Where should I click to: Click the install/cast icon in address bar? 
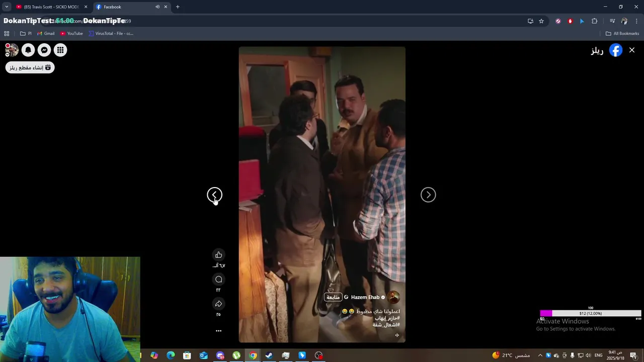point(530,21)
